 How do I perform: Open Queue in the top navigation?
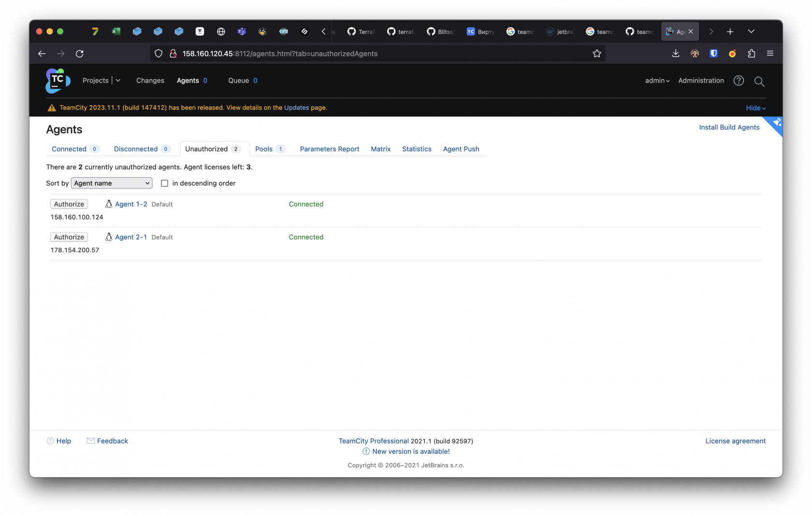pyautogui.click(x=239, y=81)
